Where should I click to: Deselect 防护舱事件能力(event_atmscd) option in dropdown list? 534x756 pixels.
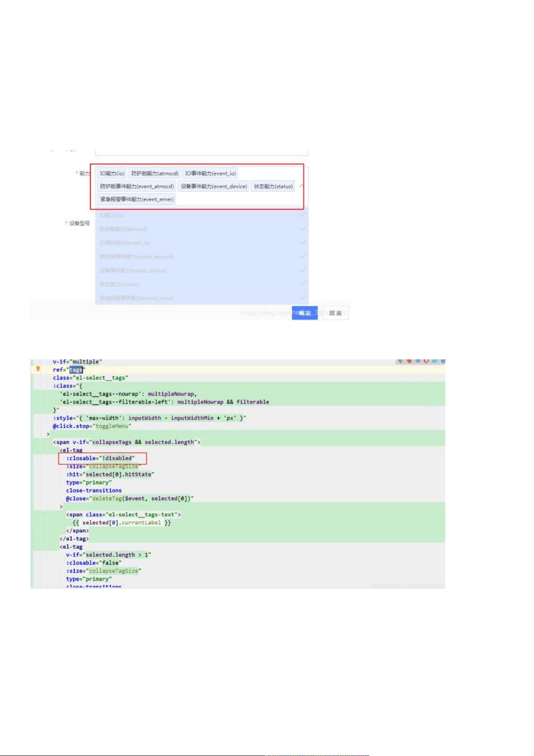(x=202, y=257)
